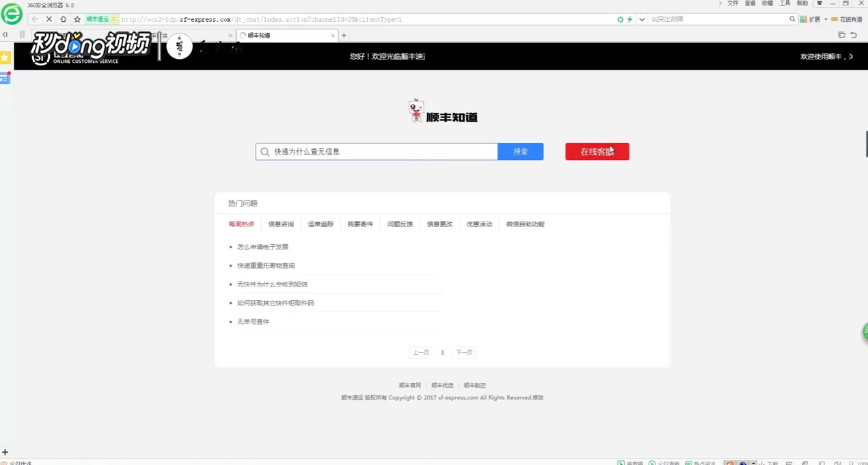Click the blue 搜索 button

(521, 152)
